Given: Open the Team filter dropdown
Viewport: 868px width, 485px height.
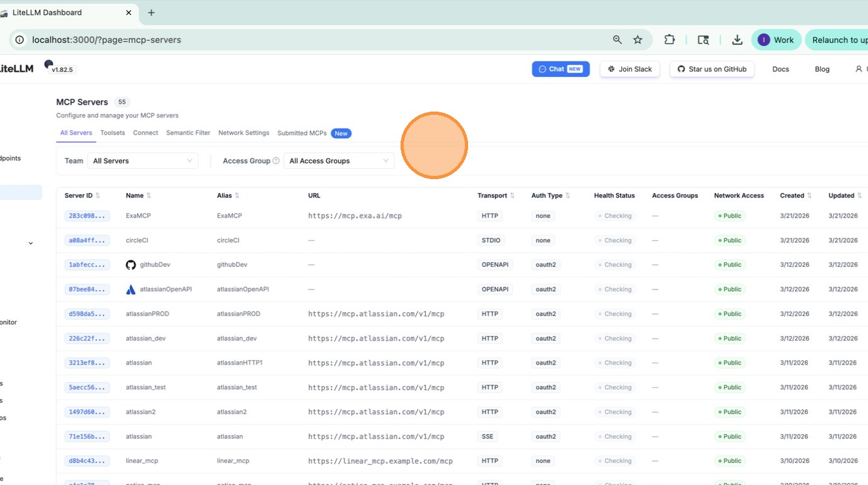Looking at the screenshot, I should tap(143, 161).
